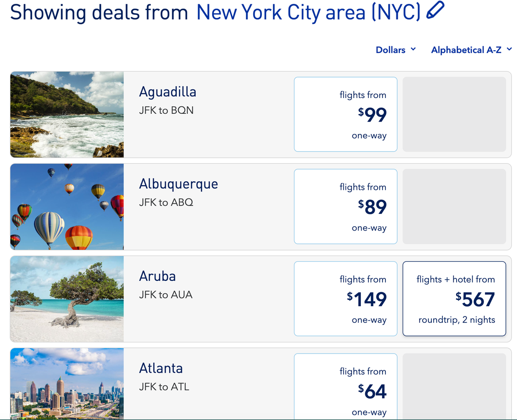Open the Aguadilla beach photo thumbnail
The width and height of the screenshot is (517, 420).
pos(67,114)
